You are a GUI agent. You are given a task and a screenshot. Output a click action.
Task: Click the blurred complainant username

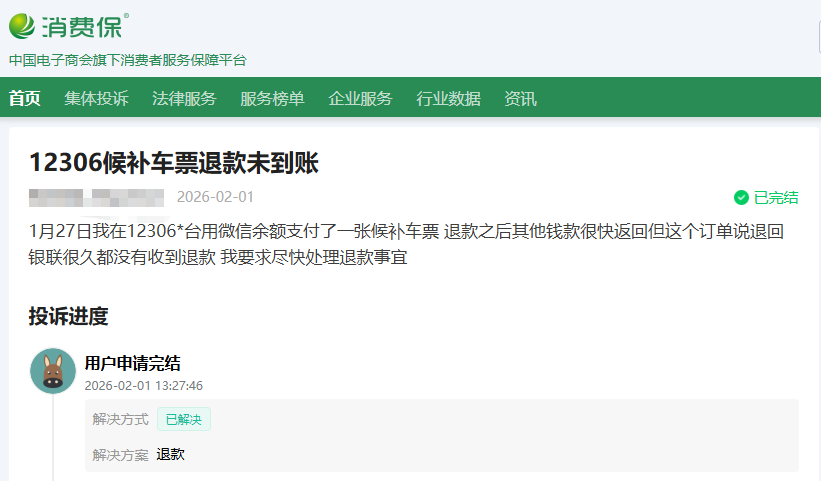(x=96, y=196)
